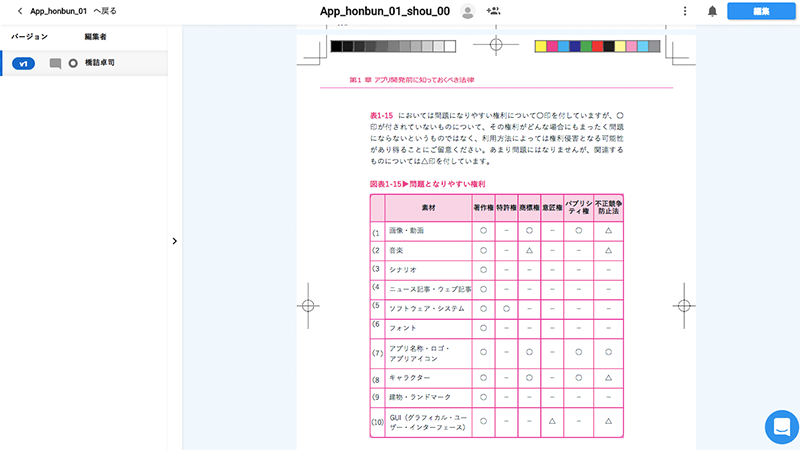This screenshot has width=800, height=450.
Task: Open the user avatar icon by the title
Action: [467, 11]
